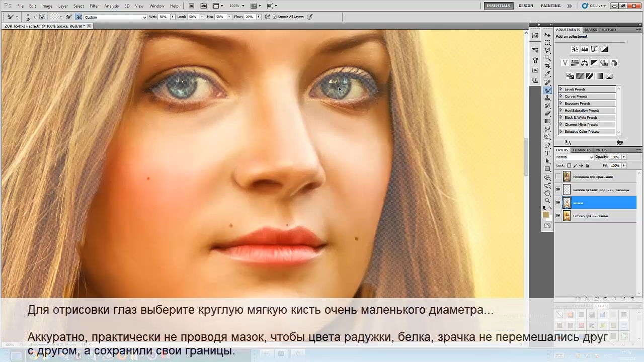Switch to the Masks tab

[591, 30]
